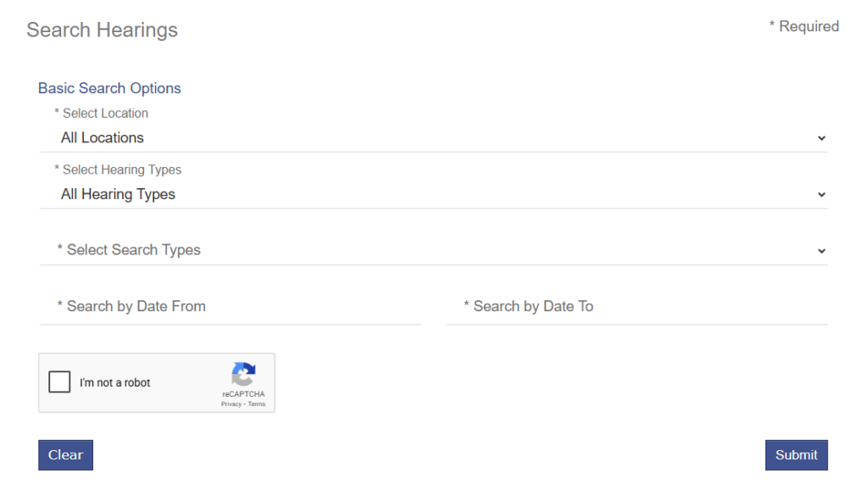868x501 pixels.
Task: Focus the Search by Date To field
Action: tap(637, 307)
